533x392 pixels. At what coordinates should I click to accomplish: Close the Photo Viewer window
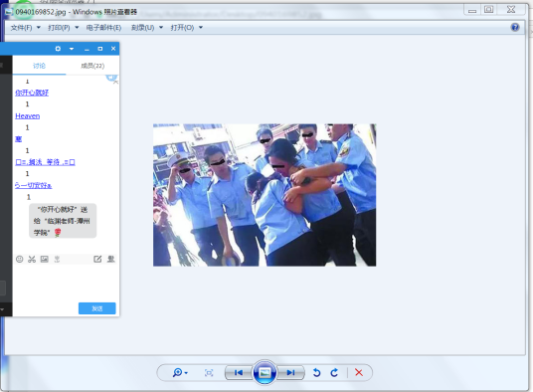pyautogui.click(x=511, y=10)
